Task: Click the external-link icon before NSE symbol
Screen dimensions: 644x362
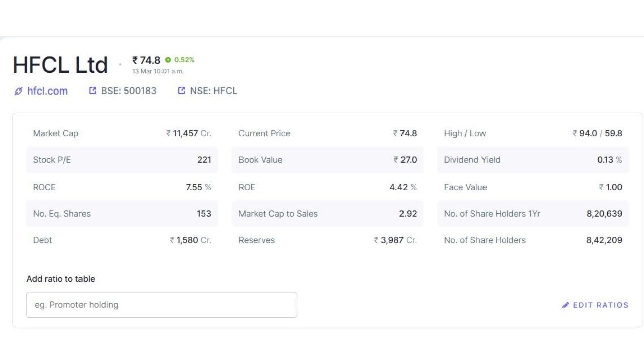Action: pyautogui.click(x=182, y=91)
